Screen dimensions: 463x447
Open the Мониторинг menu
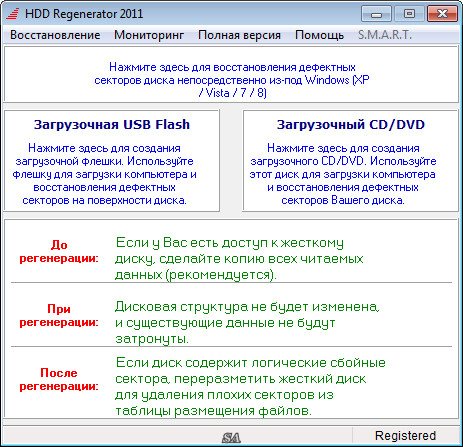[x=149, y=35]
